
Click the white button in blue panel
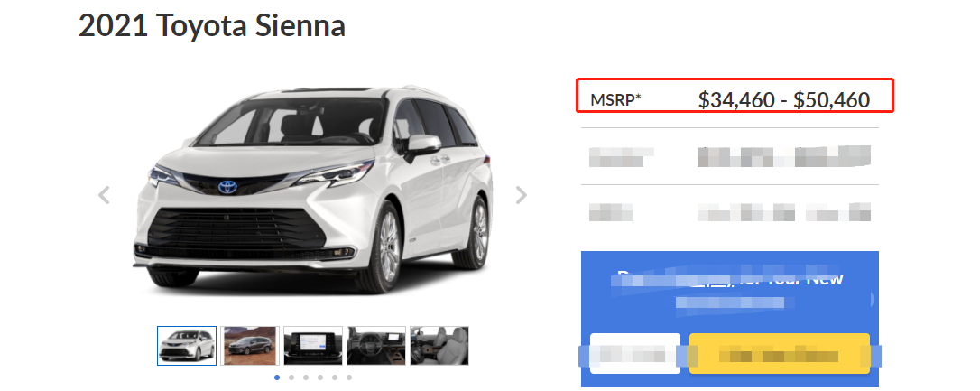(x=635, y=353)
